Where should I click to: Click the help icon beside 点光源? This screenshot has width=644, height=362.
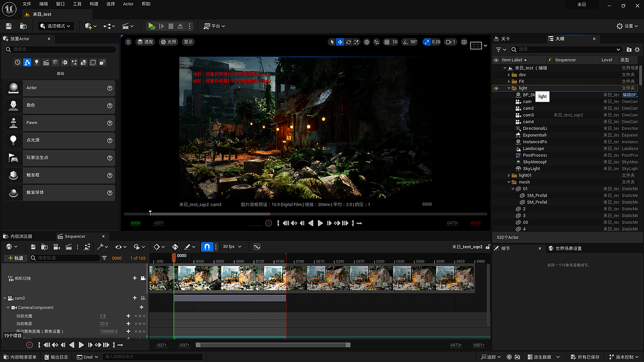[110, 140]
